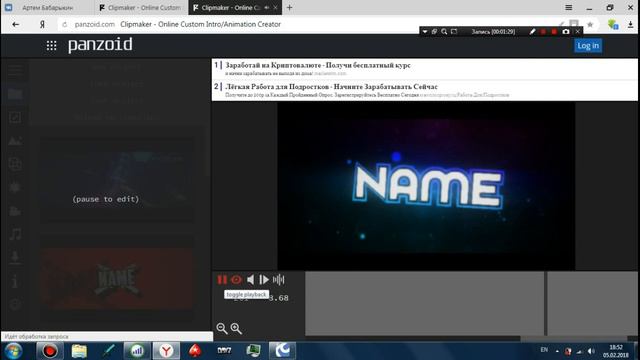
Task: Close the active Clipmaker tab
Action: (x=276, y=7)
